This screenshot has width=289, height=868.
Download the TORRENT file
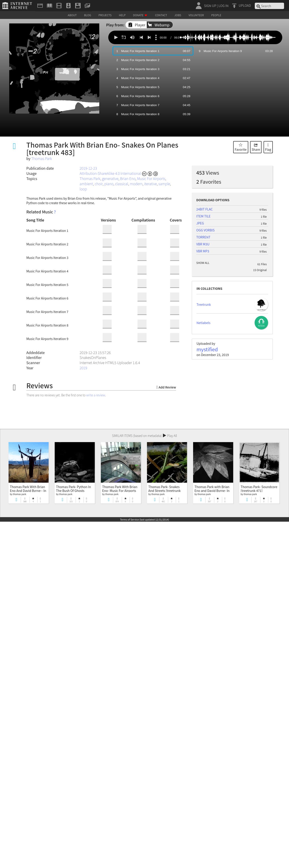pos(203,237)
